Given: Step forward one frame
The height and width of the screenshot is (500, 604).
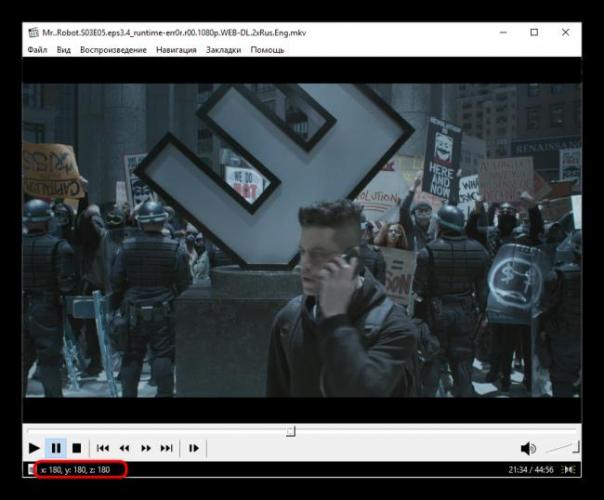Looking at the screenshot, I should pyautogui.click(x=193, y=448).
